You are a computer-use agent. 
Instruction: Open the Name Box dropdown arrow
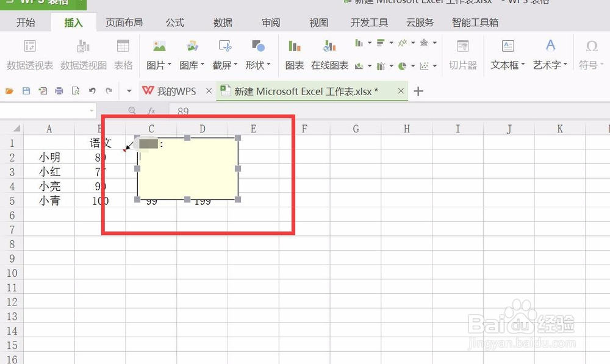pyautogui.click(x=91, y=111)
